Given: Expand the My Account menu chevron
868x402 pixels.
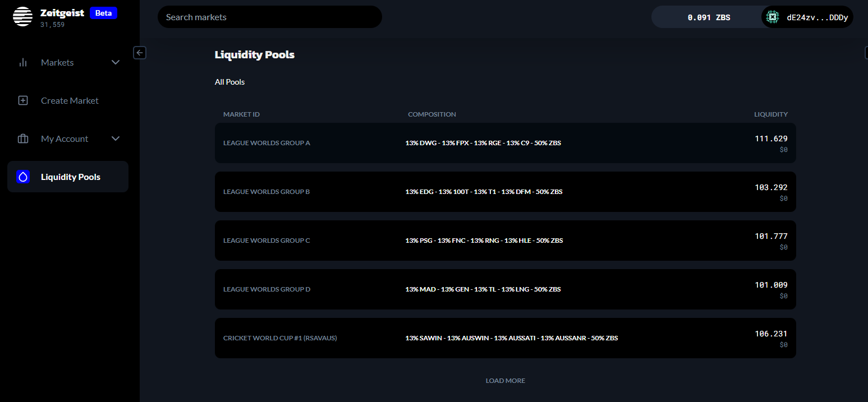Looking at the screenshot, I should point(116,138).
